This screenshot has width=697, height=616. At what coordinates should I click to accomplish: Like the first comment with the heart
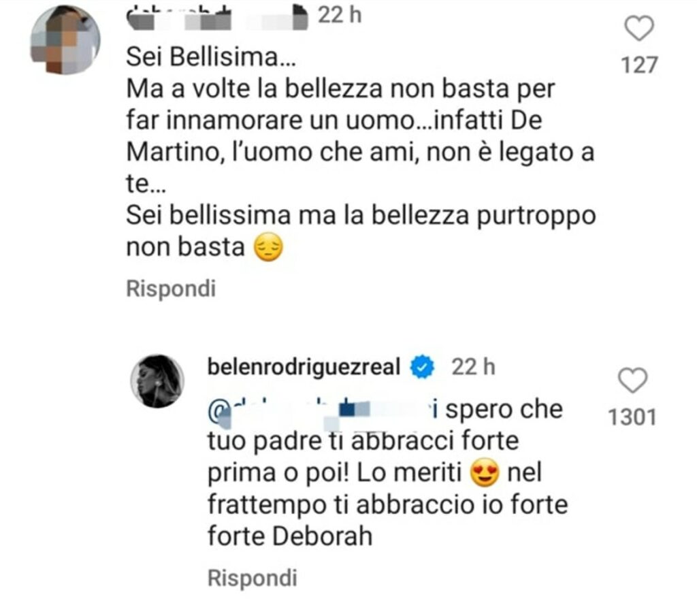(638, 30)
